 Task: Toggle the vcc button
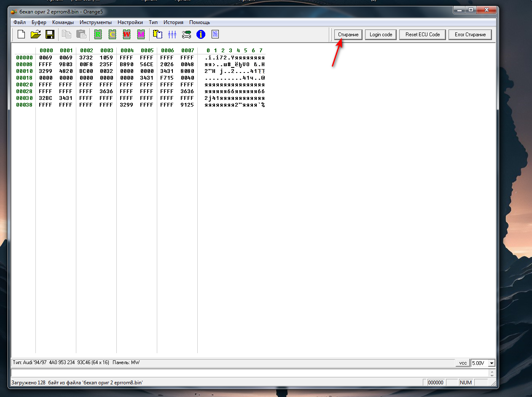pos(462,363)
